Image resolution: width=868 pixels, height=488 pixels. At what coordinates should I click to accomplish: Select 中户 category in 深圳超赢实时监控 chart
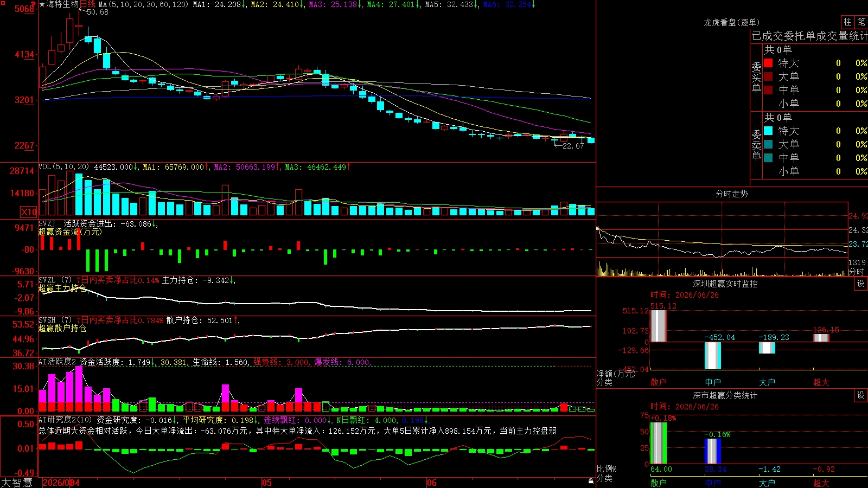point(713,382)
